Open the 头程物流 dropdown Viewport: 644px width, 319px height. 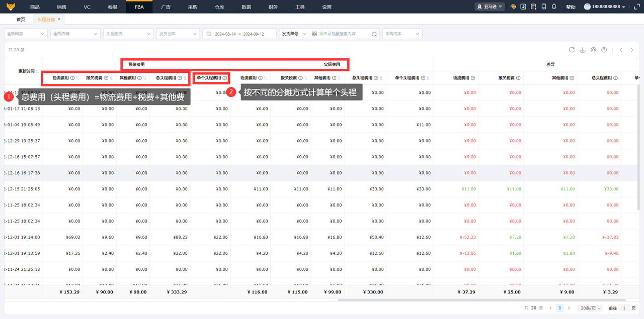(x=128, y=34)
